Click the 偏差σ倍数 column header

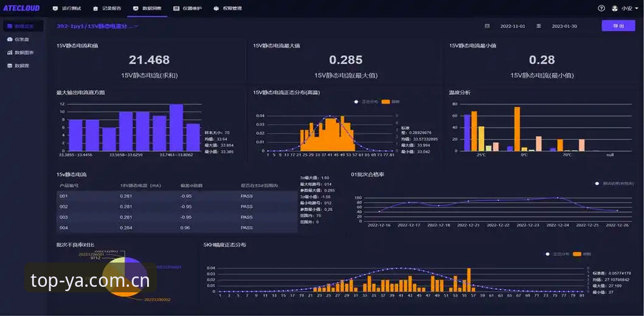click(192, 185)
